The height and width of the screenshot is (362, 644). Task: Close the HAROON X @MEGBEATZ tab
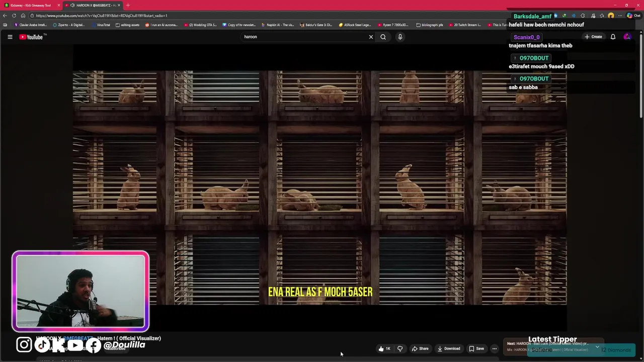(119, 5)
